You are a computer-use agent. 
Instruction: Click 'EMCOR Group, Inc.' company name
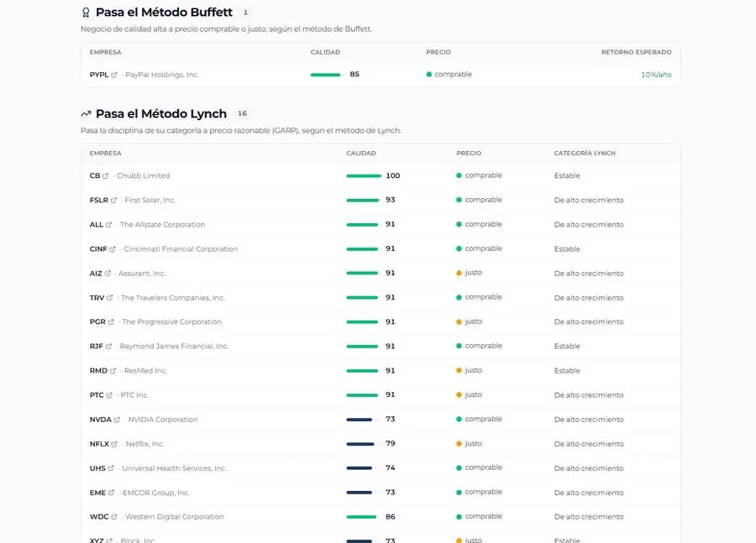156,493
